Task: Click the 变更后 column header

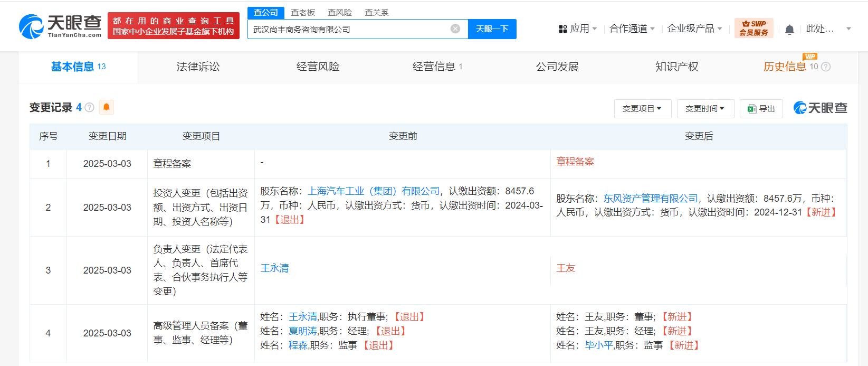Action: pos(699,136)
